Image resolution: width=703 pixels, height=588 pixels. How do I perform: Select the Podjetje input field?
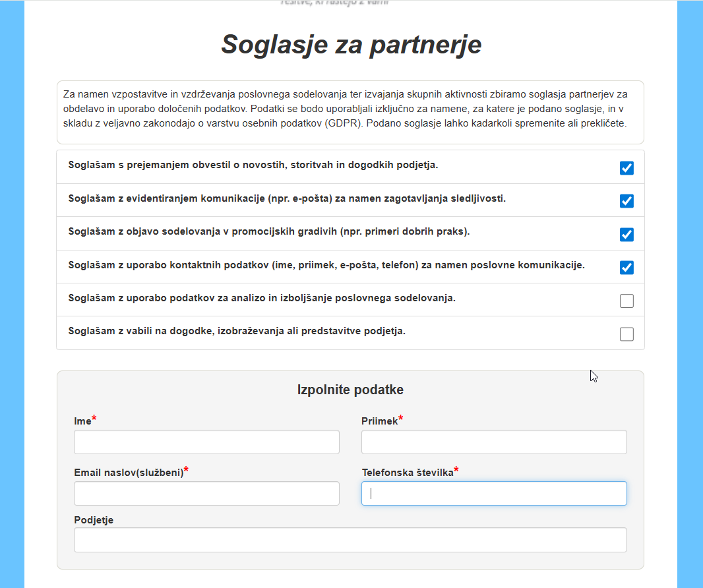[x=350, y=540]
